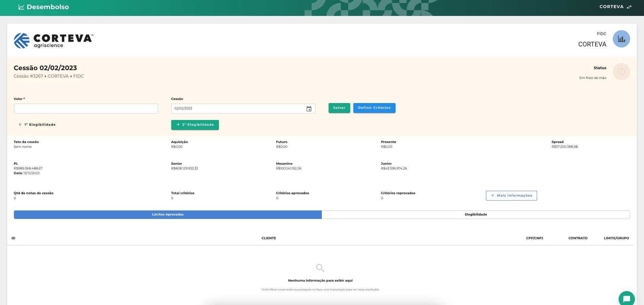Click the CONTRATO column header

pyautogui.click(x=578, y=238)
